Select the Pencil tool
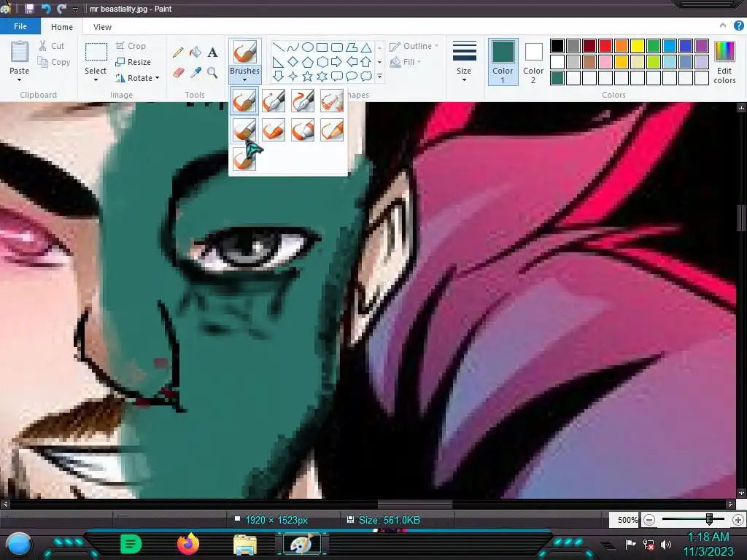This screenshot has width=747, height=560. [x=178, y=52]
